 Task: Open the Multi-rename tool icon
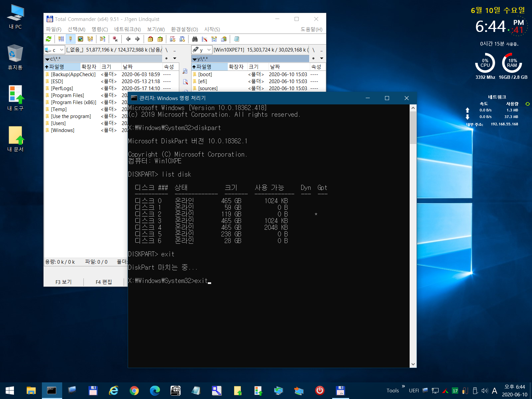click(x=204, y=39)
